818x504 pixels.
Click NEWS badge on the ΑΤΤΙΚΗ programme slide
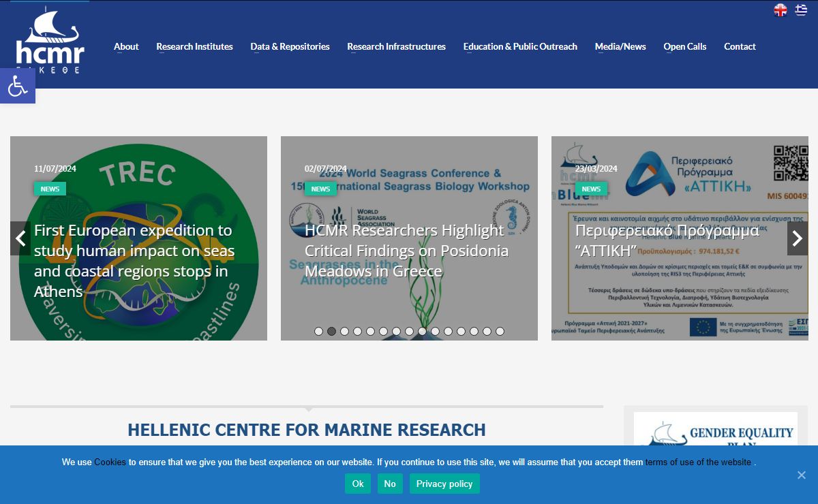click(x=591, y=189)
